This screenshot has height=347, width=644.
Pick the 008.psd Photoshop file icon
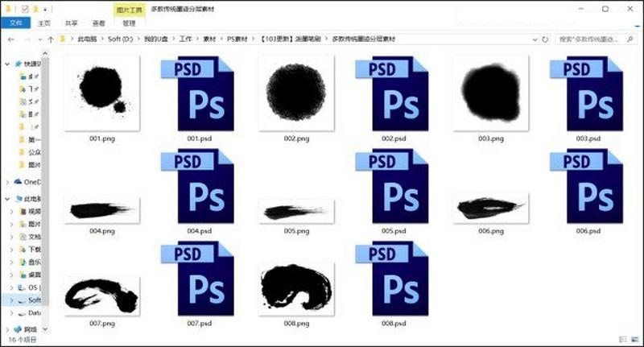click(392, 279)
